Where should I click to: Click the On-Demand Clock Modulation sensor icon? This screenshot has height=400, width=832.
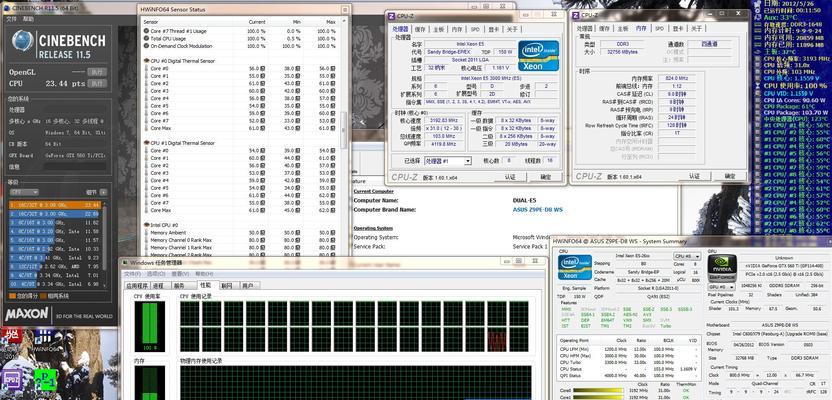[x=146, y=46]
